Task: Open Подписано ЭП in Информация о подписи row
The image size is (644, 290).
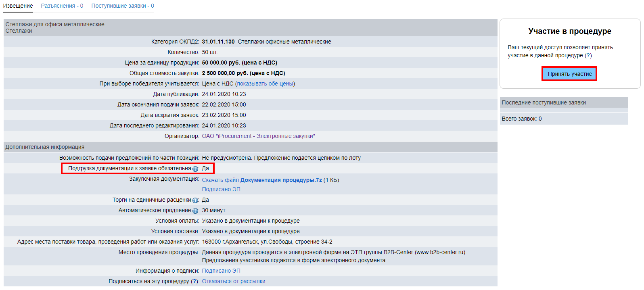Action: [221, 271]
